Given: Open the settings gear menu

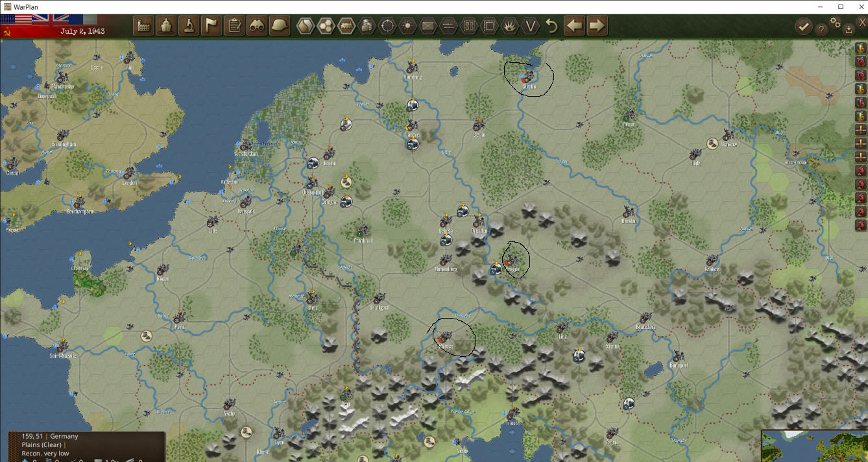Looking at the screenshot, I should click(836, 24).
